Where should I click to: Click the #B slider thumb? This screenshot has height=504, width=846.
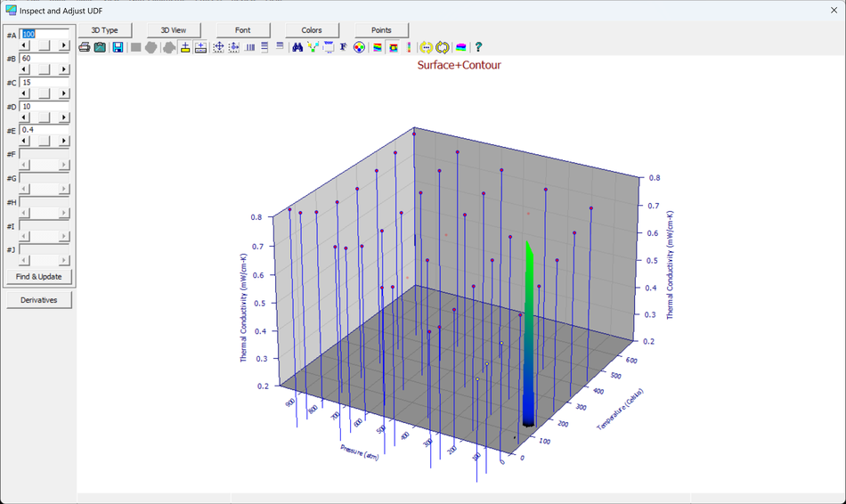(x=45, y=69)
